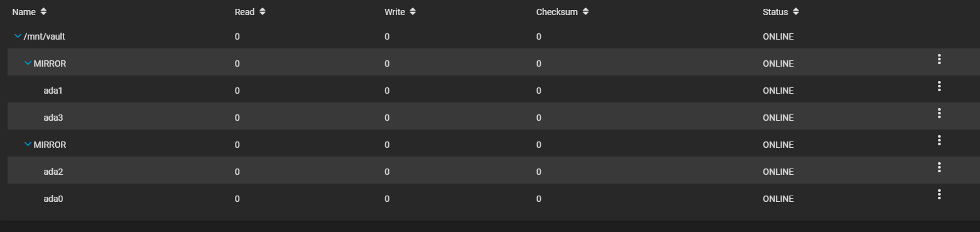980x232 pixels.
Task: Click the Status column header label
Action: 775,12
